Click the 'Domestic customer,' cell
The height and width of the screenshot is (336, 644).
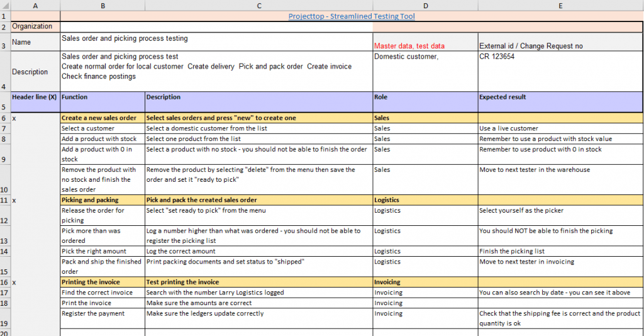point(426,72)
